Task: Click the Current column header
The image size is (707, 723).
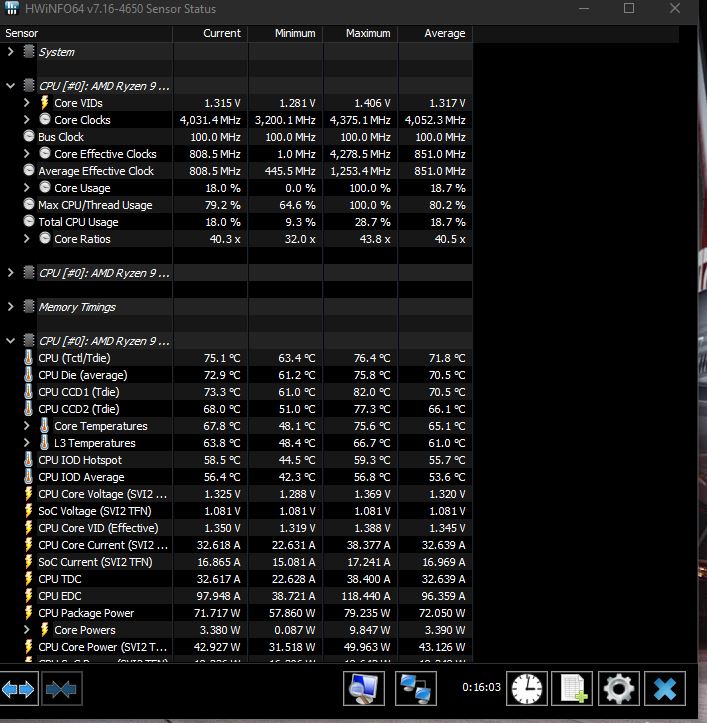Action: pos(210,33)
